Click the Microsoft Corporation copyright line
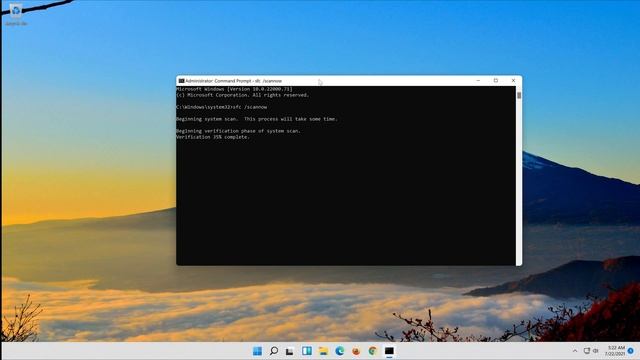 (242, 95)
